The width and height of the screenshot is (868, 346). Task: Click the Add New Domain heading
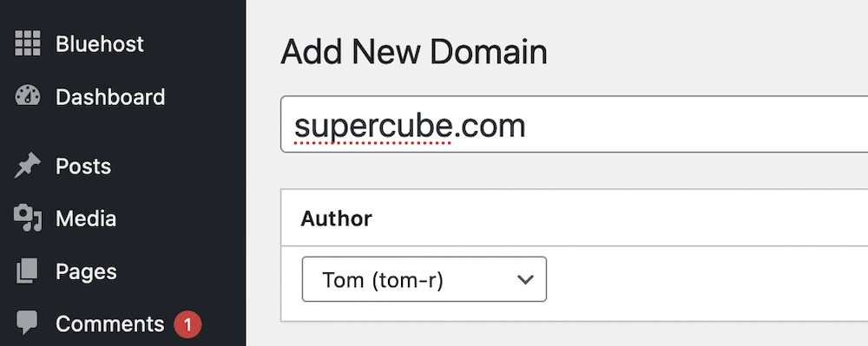pos(414,52)
